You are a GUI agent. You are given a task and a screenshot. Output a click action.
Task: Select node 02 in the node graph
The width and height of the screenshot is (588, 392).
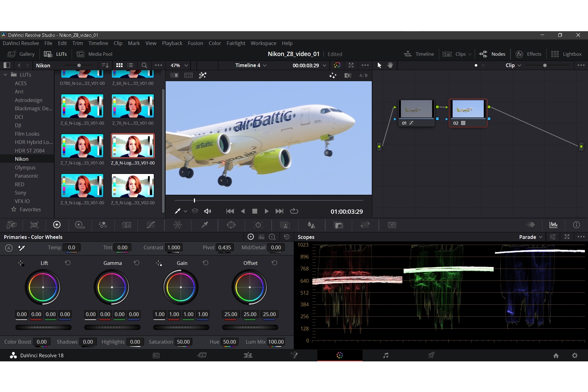click(468, 113)
